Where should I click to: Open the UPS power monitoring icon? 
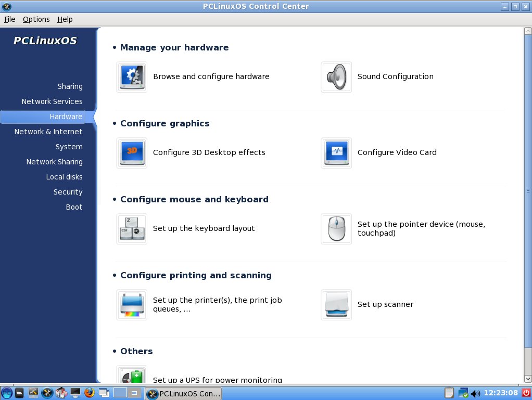pyautogui.click(x=132, y=375)
